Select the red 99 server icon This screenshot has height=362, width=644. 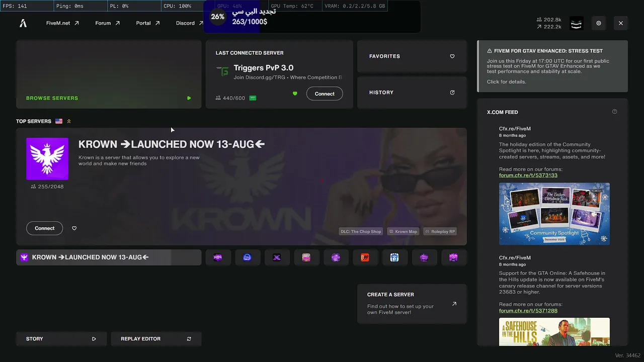click(365, 257)
